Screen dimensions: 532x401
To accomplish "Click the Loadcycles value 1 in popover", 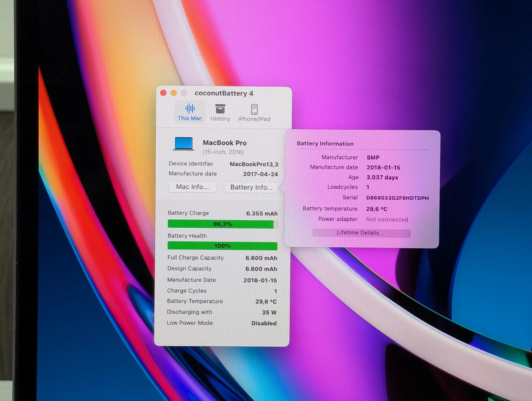I will pos(368,187).
